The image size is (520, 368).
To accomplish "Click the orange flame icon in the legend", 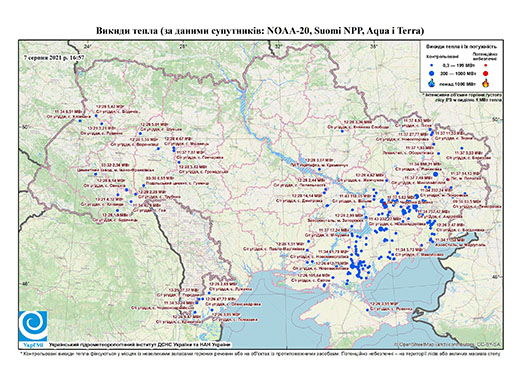I will click(x=486, y=83).
